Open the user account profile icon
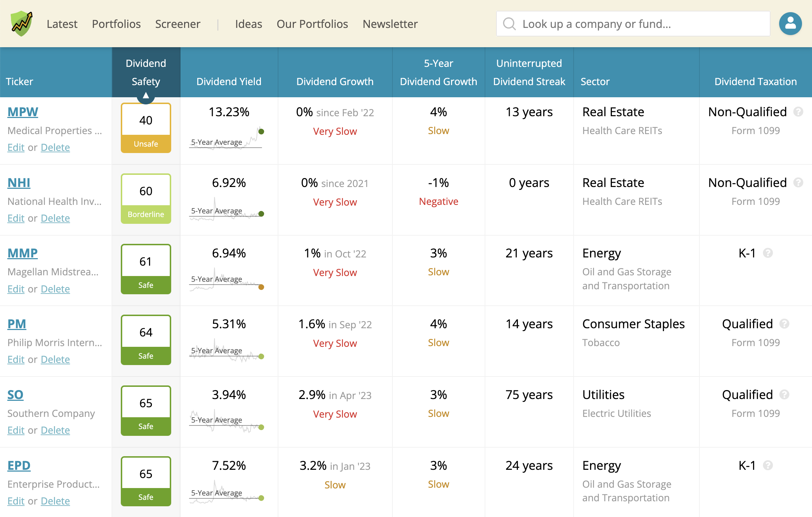812x517 pixels. (790, 24)
